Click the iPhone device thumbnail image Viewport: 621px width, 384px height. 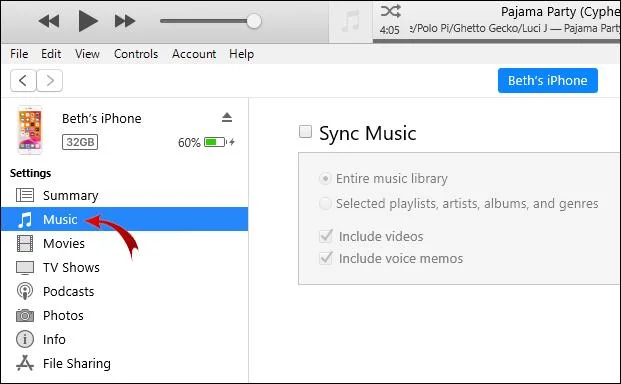[x=30, y=130]
